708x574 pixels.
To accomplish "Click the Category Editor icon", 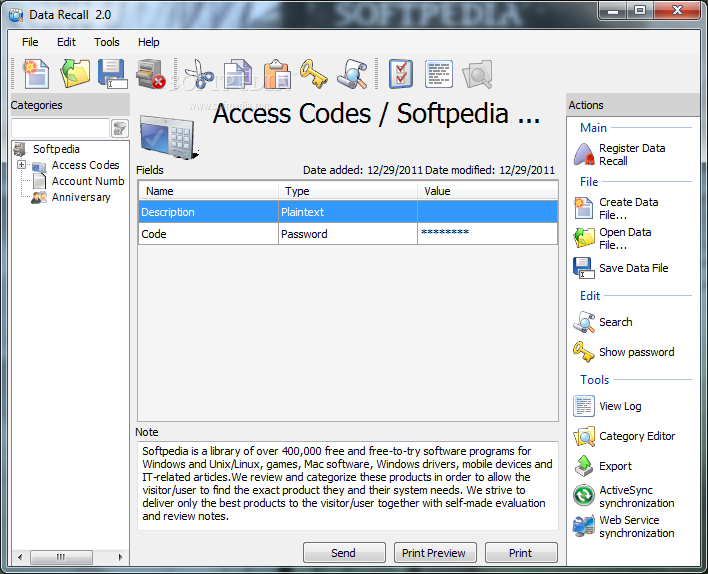I will (584, 436).
